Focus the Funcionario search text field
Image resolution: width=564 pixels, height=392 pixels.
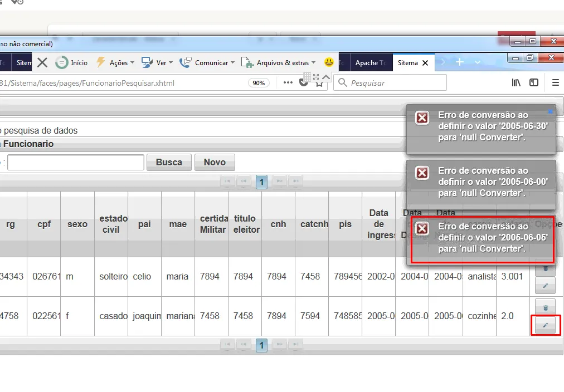[x=76, y=163]
